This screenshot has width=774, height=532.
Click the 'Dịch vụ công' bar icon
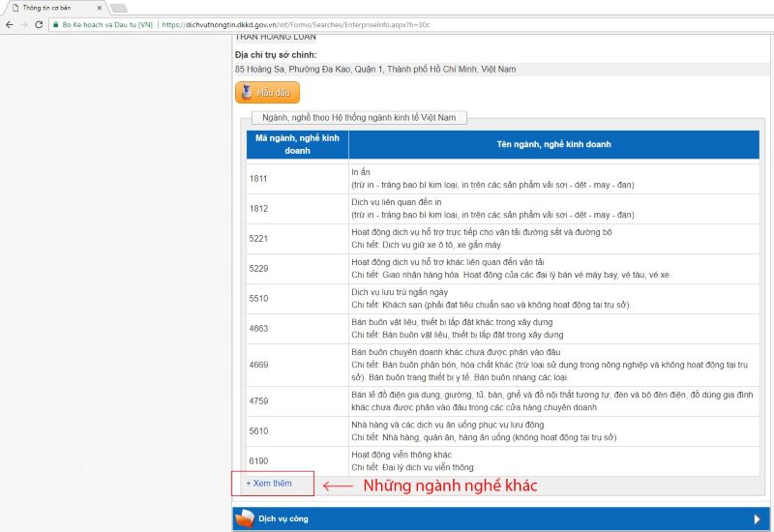245,518
